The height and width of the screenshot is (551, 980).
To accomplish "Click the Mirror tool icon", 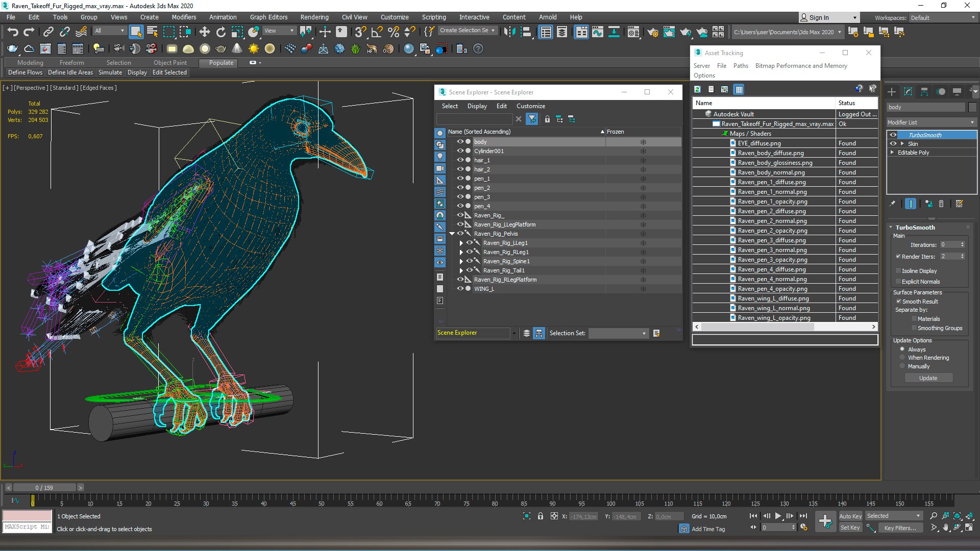I will point(509,32).
